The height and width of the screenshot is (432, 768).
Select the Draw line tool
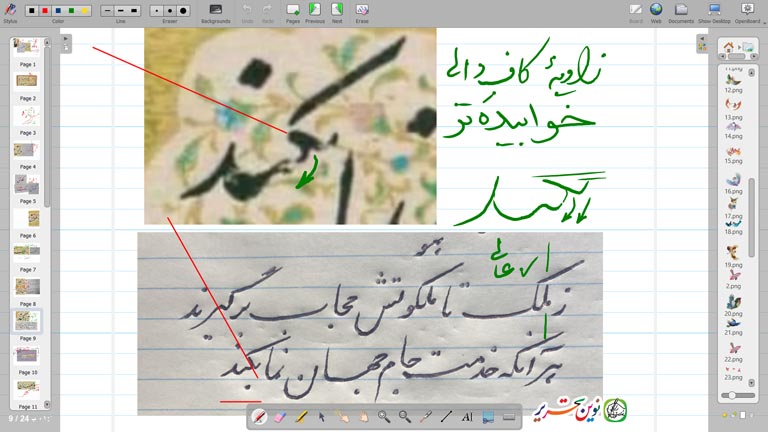[446, 416]
